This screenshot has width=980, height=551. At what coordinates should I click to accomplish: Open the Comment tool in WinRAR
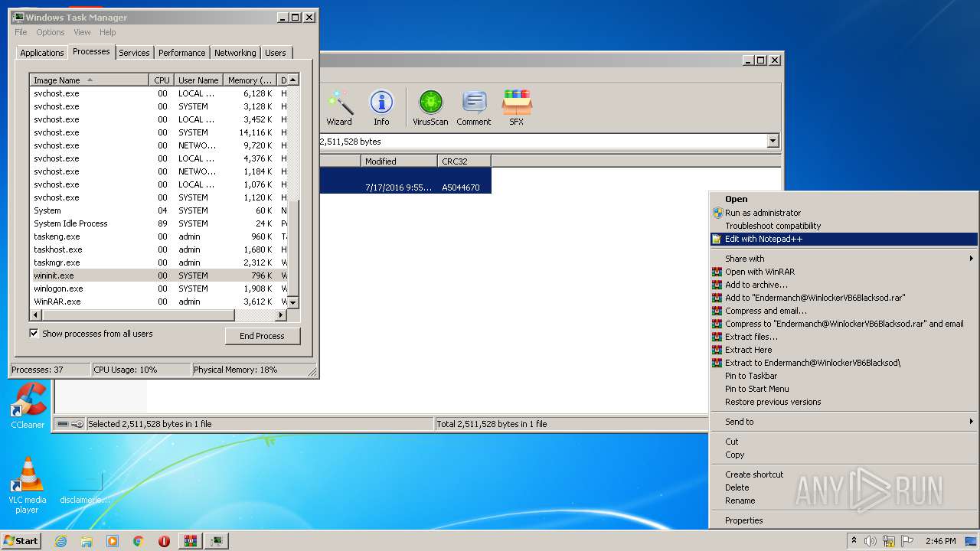(474, 108)
